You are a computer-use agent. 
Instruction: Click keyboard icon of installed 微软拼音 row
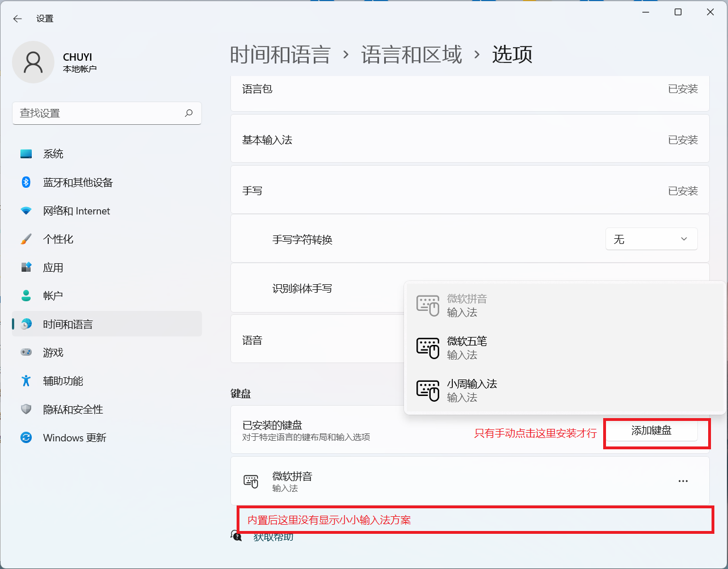pyautogui.click(x=251, y=481)
